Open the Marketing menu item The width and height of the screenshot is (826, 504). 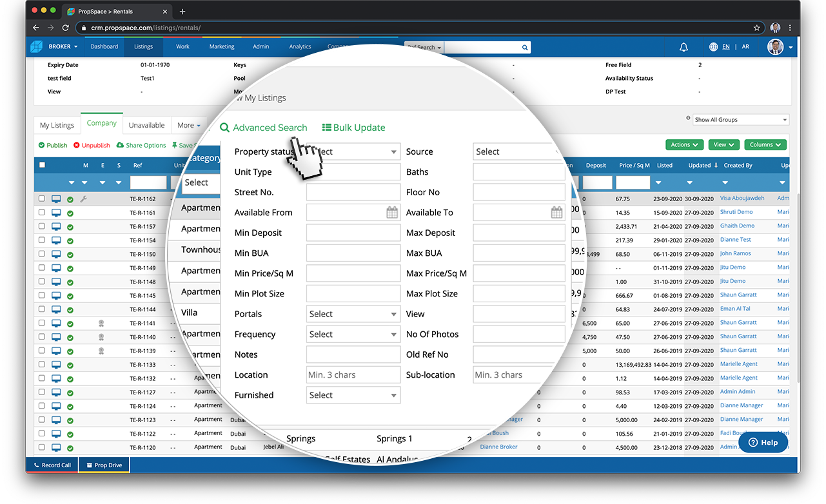point(222,47)
